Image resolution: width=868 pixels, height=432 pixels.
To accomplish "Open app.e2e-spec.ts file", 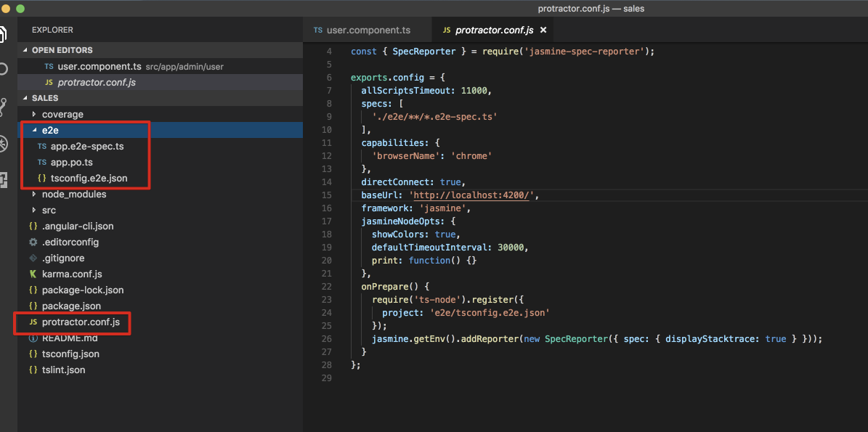I will coord(161,147).
